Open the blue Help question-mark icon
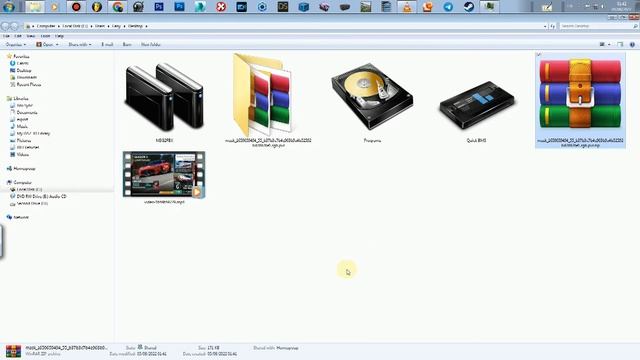 pyautogui.click(x=632, y=44)
